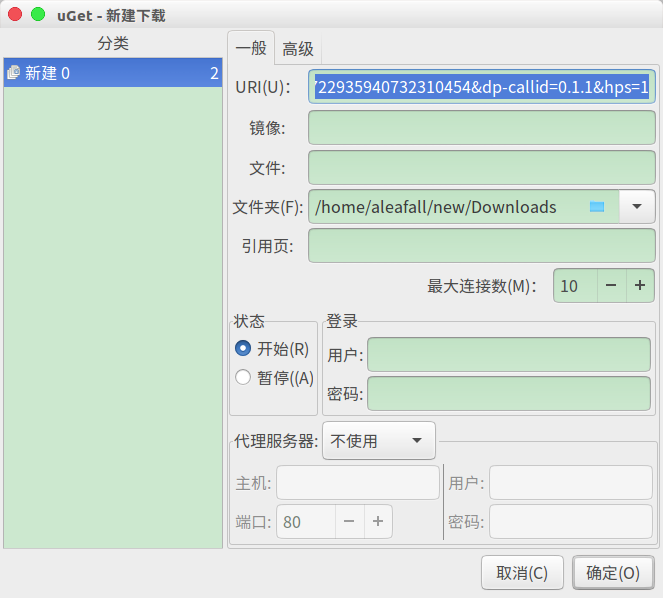
Task: Click the 新建 0 category icon
Action: [14, 73]
